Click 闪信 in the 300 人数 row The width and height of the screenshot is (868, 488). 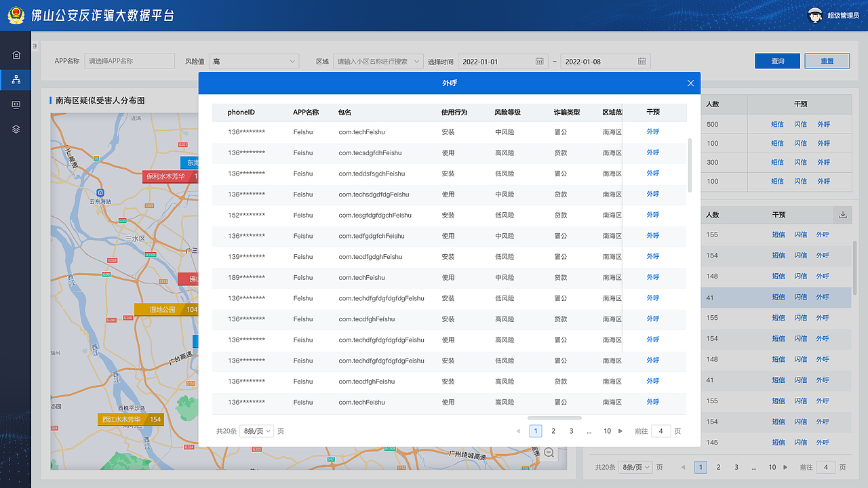801,163
